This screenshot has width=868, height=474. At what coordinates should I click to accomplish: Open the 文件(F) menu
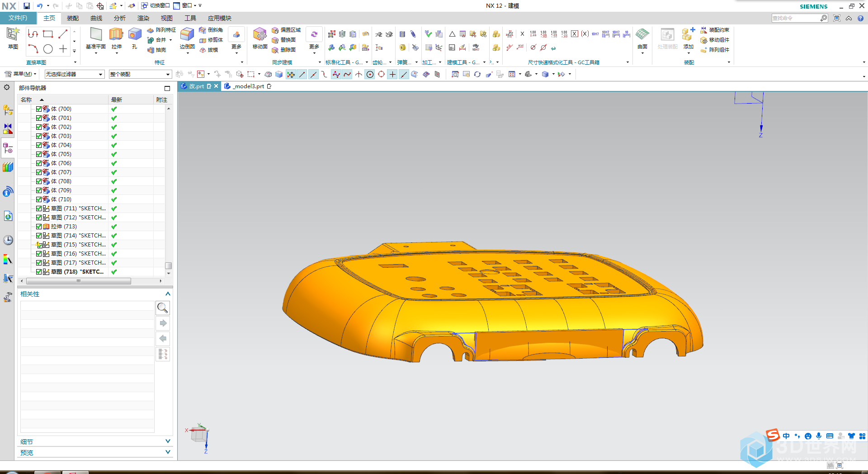18,18
